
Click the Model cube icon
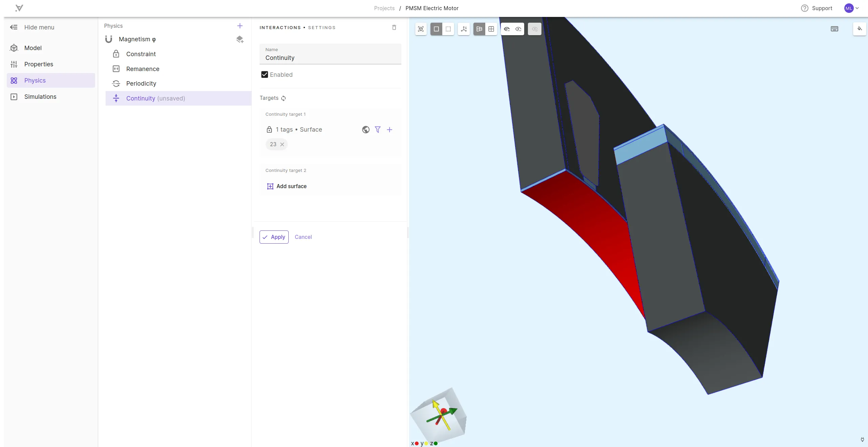tap(14, 48)
